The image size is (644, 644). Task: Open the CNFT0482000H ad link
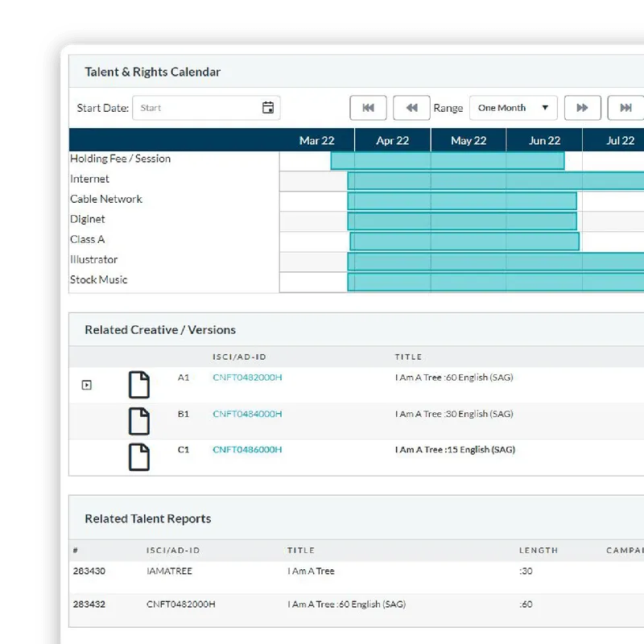click(x=246, y=377)
